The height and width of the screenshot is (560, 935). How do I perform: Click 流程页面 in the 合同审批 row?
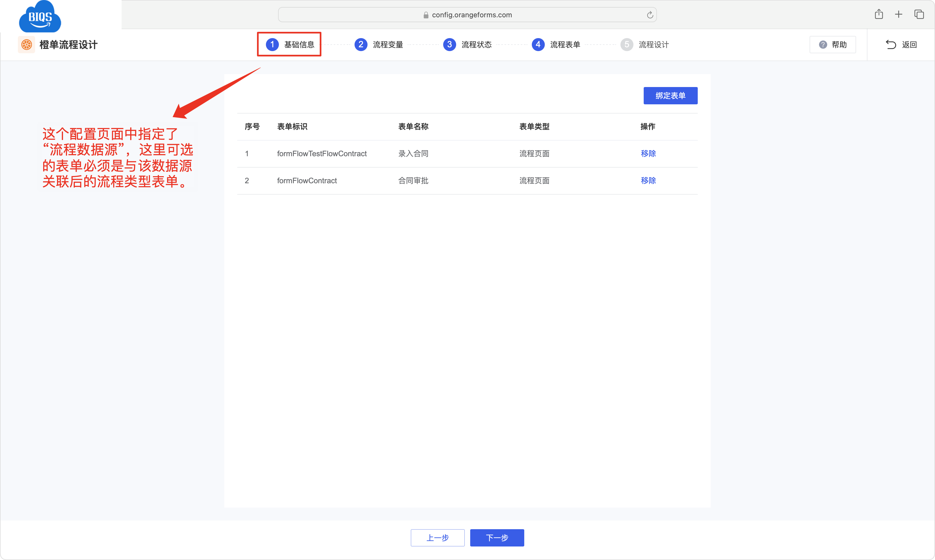click(x=534, y=181)
